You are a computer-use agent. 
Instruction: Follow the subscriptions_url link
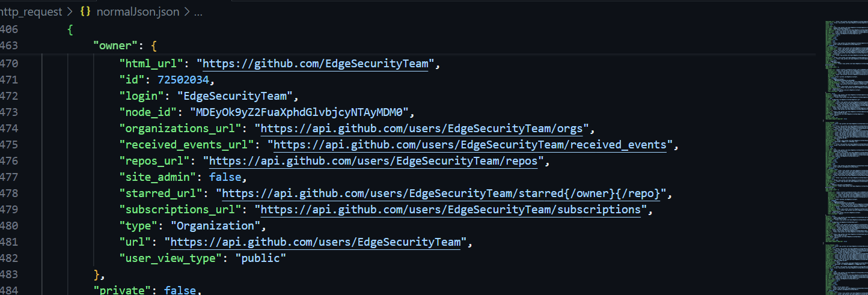pos(450,210)
